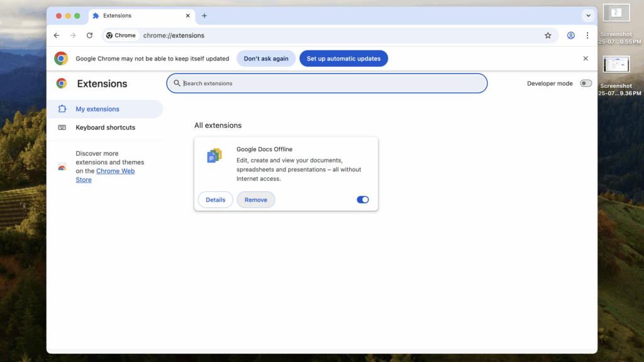The image size is (644, 362).
Task: Click the All extensions heading
Action: coord(218,125)
